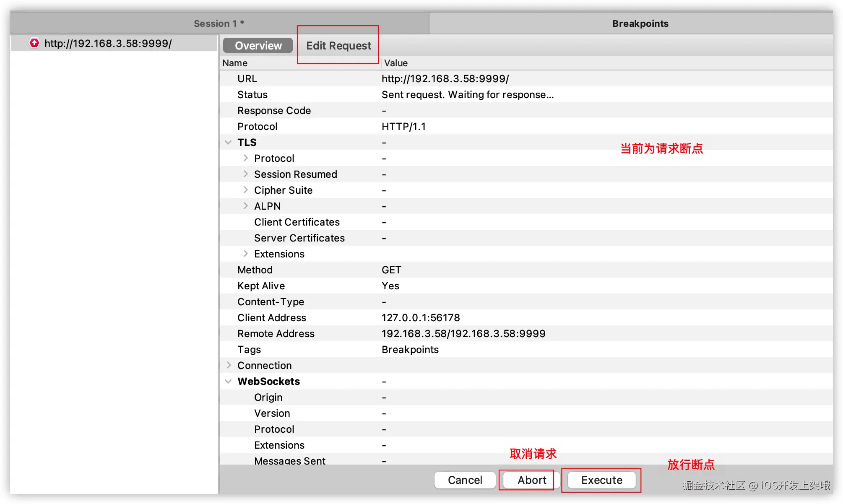Expand the Session Resumed entry
This screenshot has height=504, width=843.
click(245, 174)
